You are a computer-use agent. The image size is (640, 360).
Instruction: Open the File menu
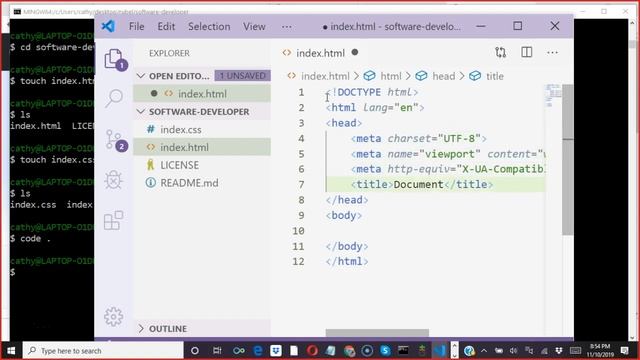[x=136, y=27]
